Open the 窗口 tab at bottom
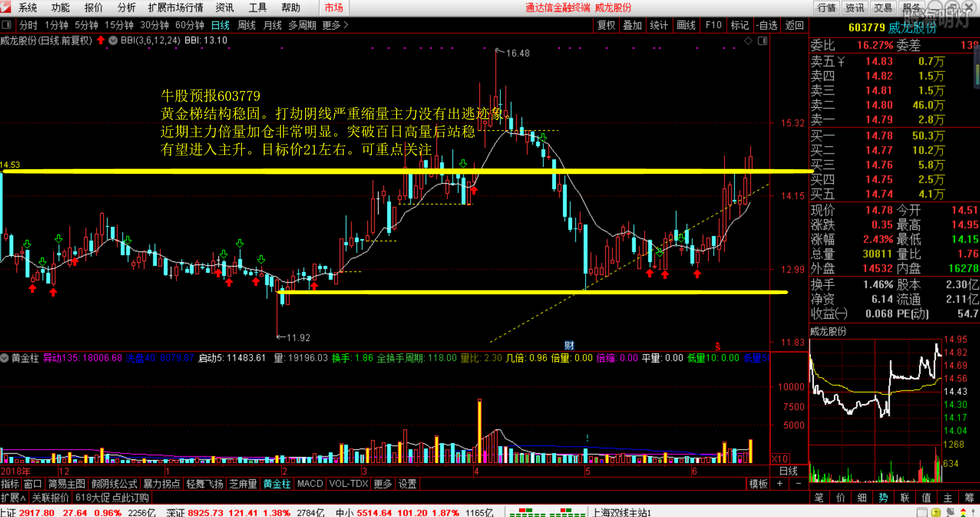The height and width of the screenshot is (517, 980). coord(32,484)
